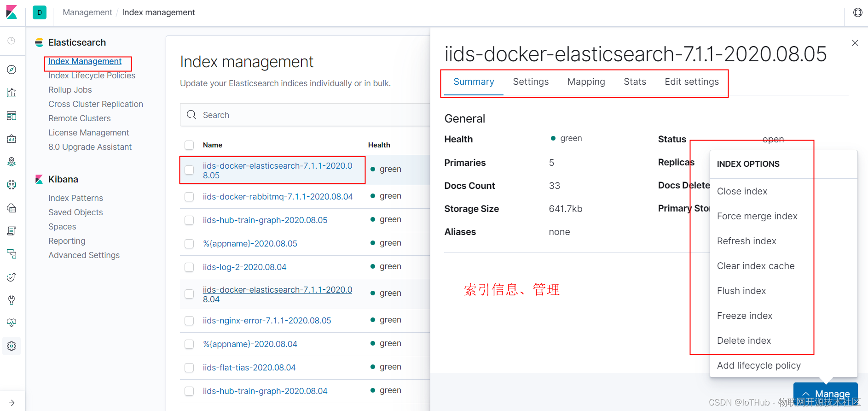Screen dimensions: 868x411
Task: Check the iids-log-2-2020.08.04 row checkbox
Action: (189, 267)
